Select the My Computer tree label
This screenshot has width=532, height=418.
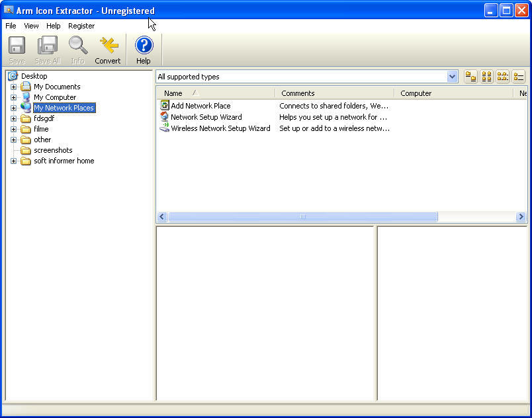pos(55,97)
